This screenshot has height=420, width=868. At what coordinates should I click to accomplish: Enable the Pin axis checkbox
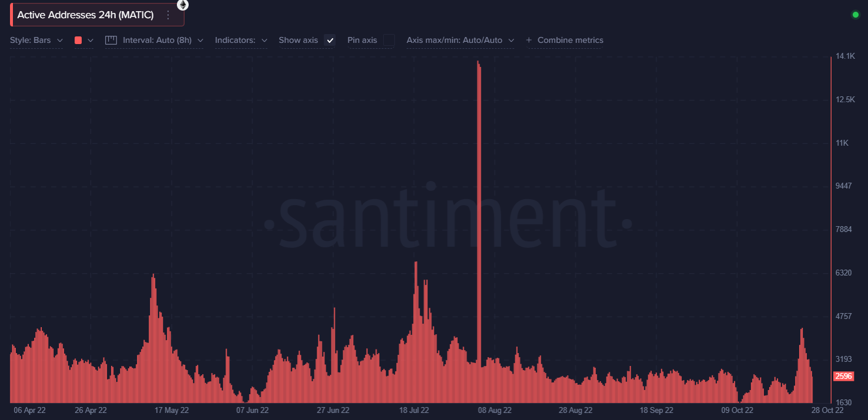389,40
